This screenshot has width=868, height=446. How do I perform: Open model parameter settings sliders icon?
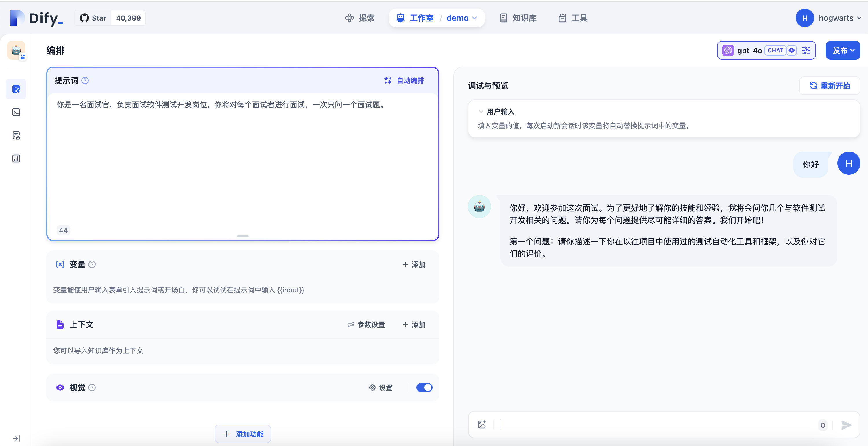(806, 50)
